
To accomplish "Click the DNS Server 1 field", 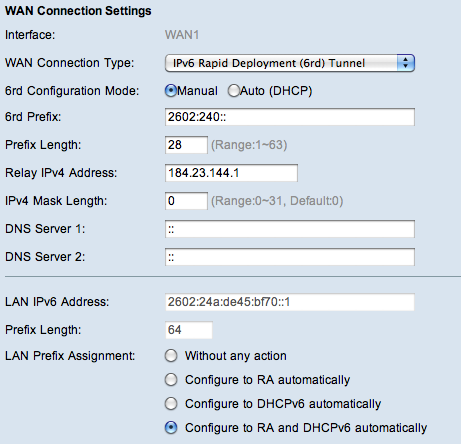I will [x=290, y=229].
